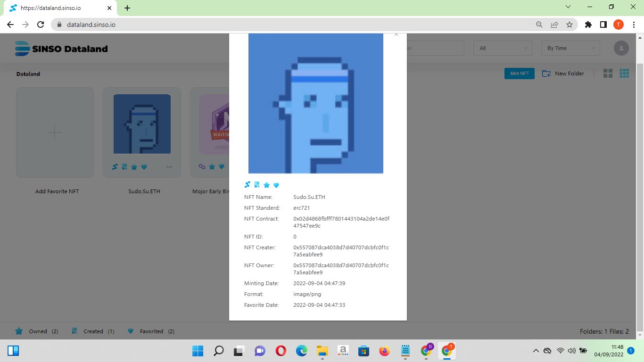Click the large NFT image in the dialog

pyautogui.click(x=316, y=103)
